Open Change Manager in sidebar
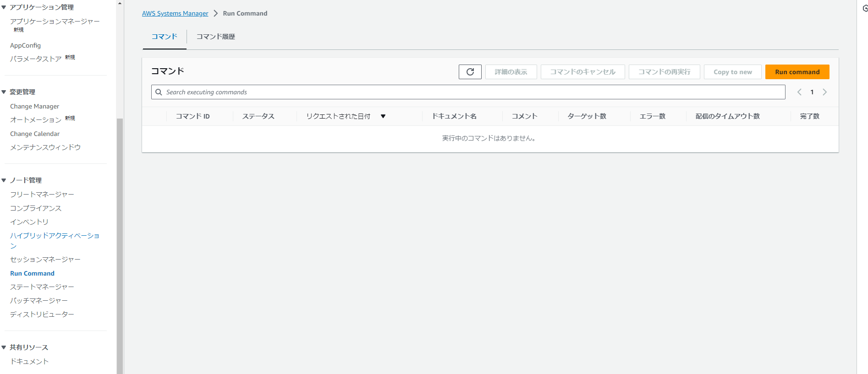 [34, 106]
